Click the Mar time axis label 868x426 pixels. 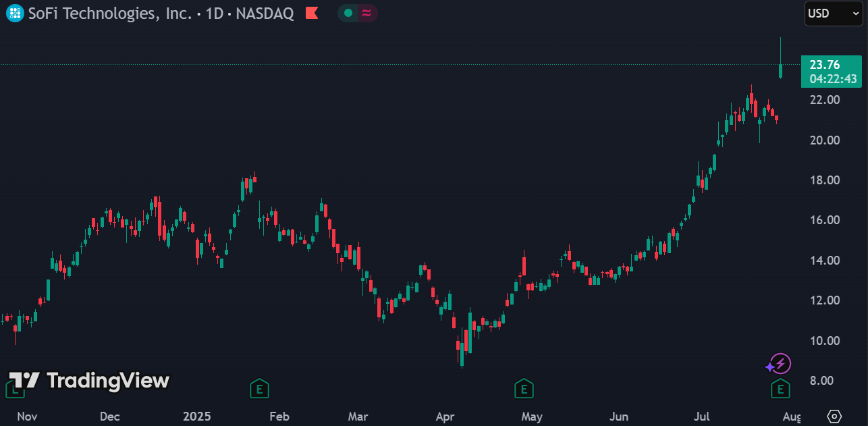358,417
